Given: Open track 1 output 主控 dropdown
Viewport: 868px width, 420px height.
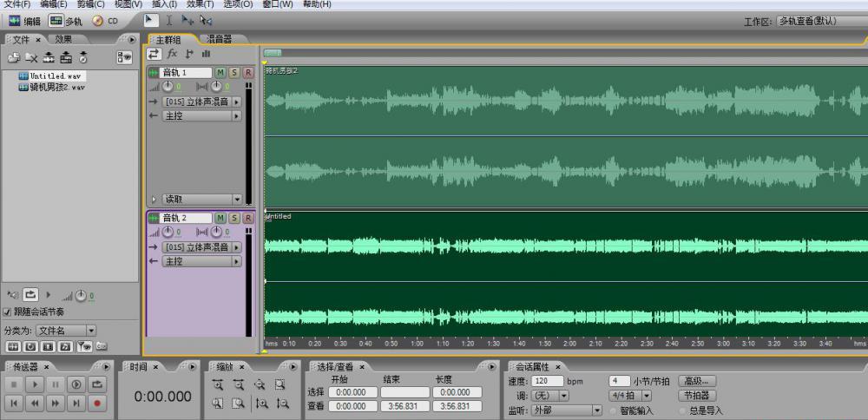Looking at the screenshot, I should 201,116.
